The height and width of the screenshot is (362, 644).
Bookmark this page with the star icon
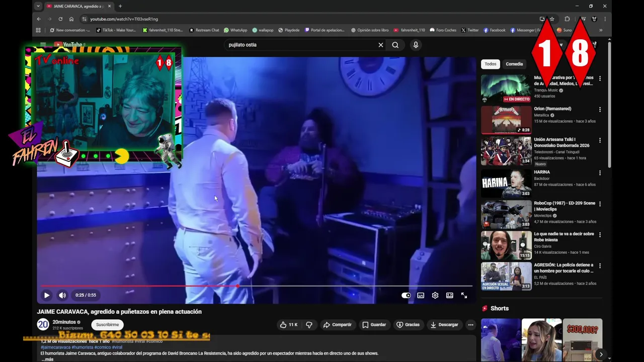point(552,19)
